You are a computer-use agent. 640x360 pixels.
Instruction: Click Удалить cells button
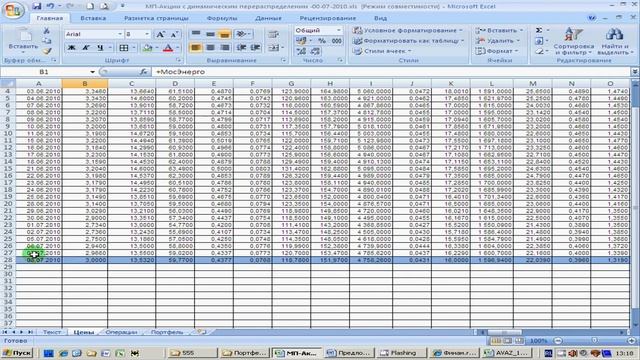[x=497, y=41]
